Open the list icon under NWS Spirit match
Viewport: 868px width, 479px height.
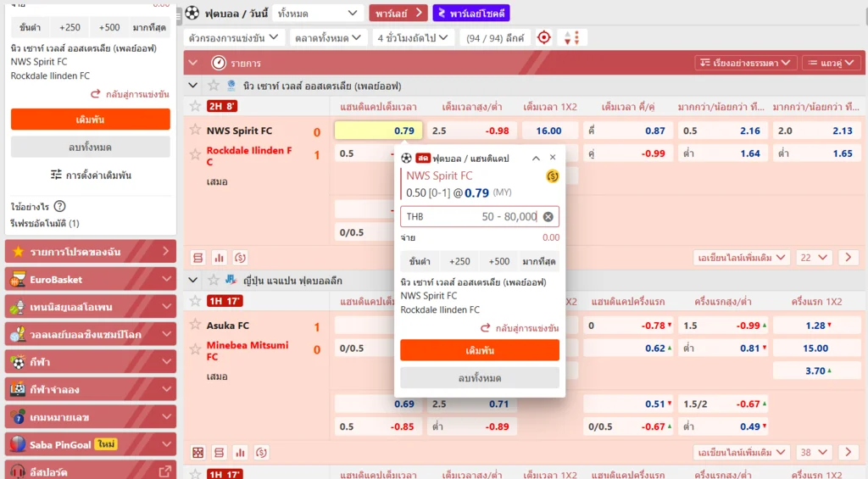tap(198, 258)
